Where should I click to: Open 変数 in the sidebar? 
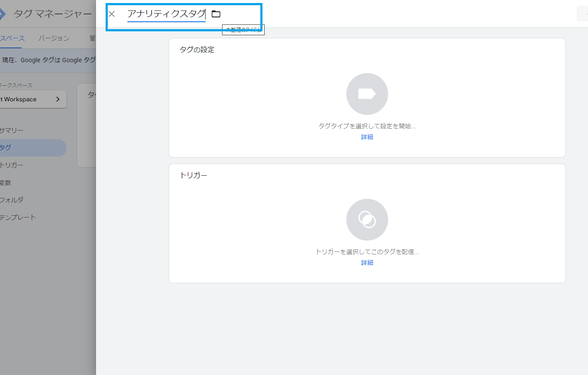click(6, 183)
